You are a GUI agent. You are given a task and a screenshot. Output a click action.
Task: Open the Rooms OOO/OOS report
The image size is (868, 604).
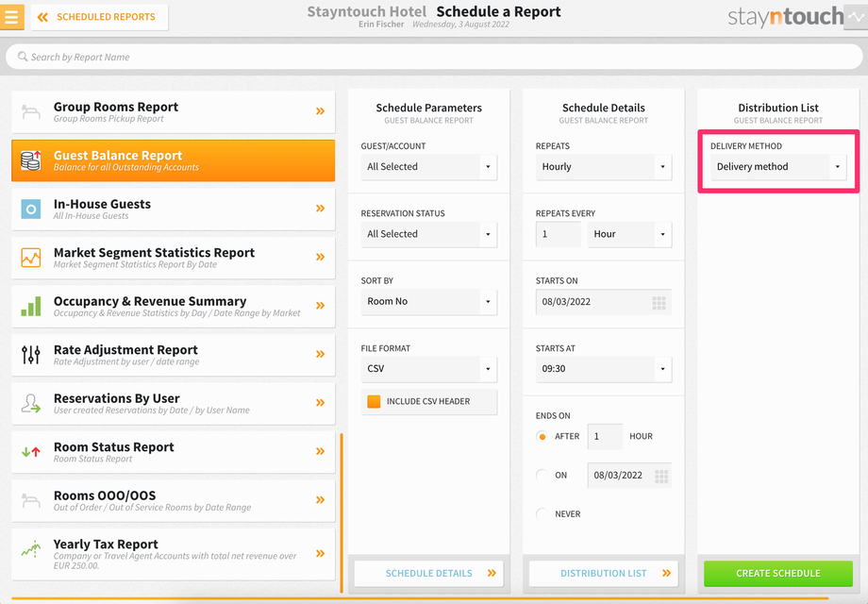174,500
